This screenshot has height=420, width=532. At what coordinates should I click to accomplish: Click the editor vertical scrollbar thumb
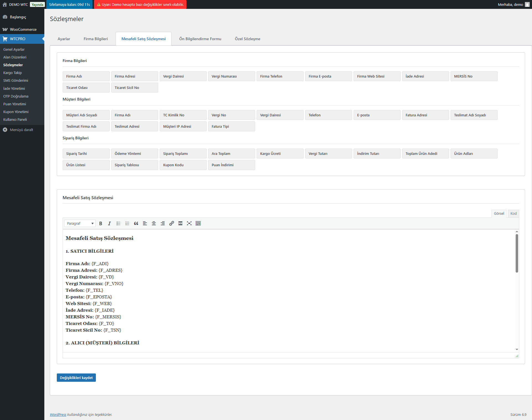click(517, 253)
